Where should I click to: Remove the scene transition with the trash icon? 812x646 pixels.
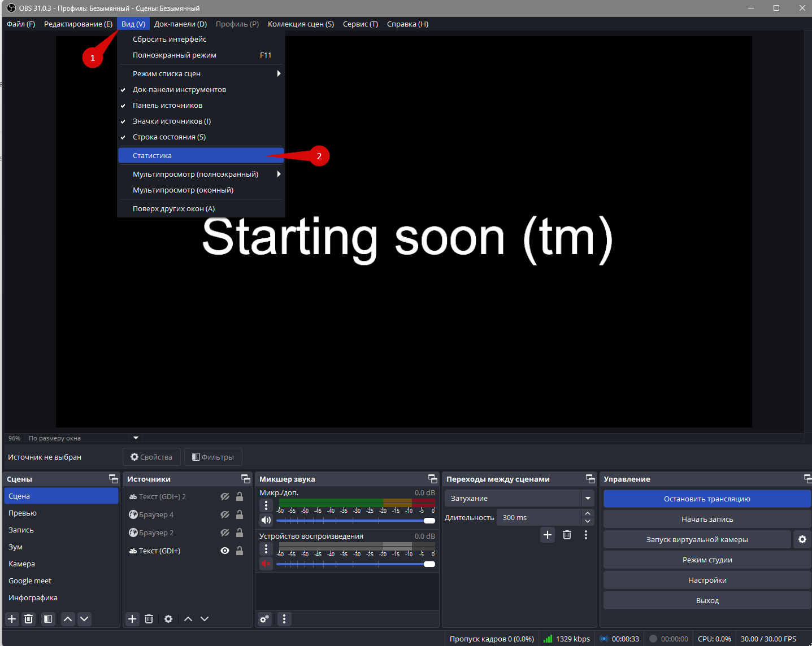tap(567, 535)
